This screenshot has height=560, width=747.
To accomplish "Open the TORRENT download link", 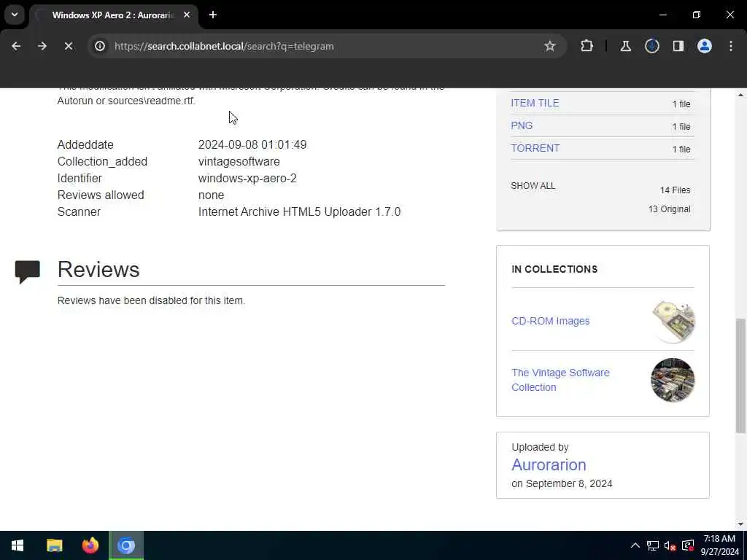I will [535, 148].
